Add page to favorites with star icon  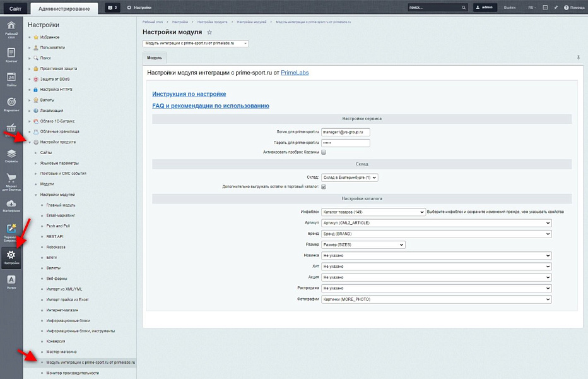pyautogui.click(x=209, y=32)
